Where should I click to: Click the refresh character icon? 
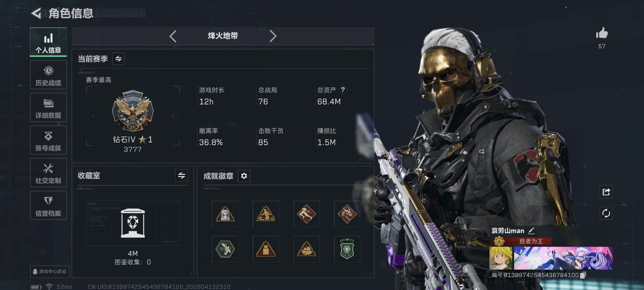pos(606,213)
